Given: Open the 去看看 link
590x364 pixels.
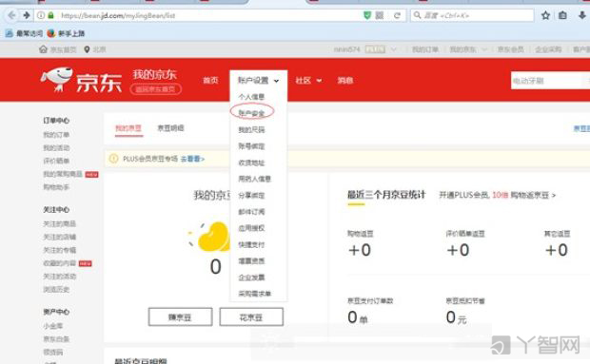Looking at the screenshot, I should point(192,159).
